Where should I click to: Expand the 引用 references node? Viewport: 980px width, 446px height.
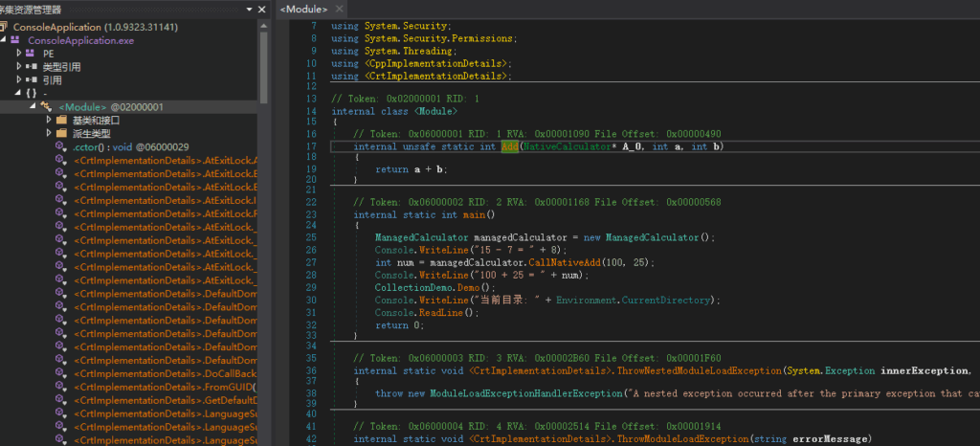click(18, 80)
